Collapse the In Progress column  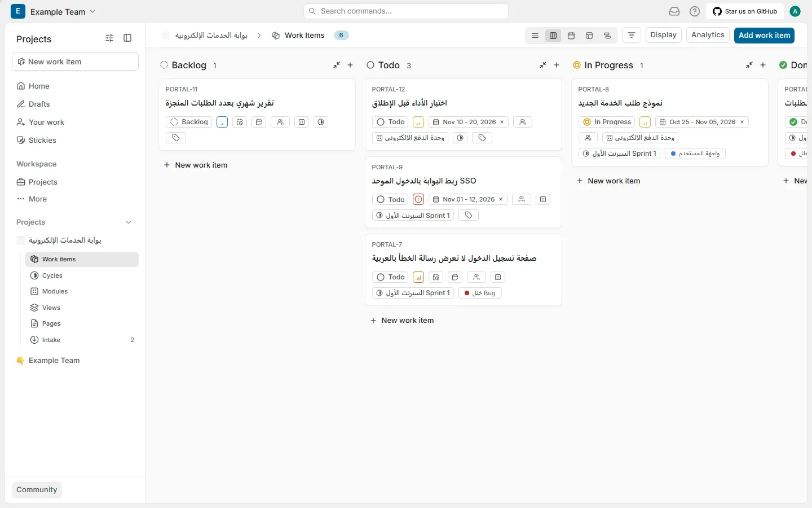(x=749, y=65)
